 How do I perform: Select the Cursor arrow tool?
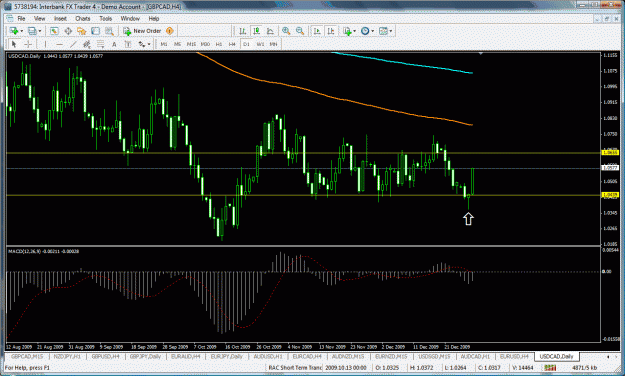[14, 44]
